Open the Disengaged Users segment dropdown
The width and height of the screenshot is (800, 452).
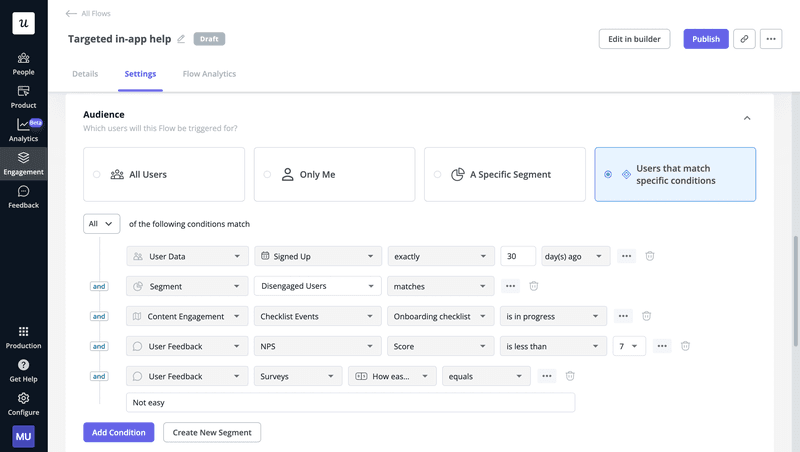click(x=317, y=286)
